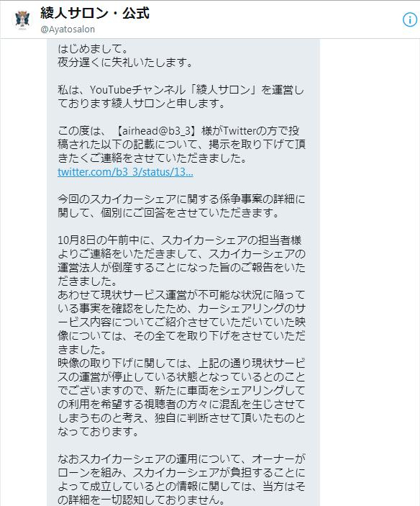
Task: Click the はじめまして greeting line
Action: click(93, 49)
